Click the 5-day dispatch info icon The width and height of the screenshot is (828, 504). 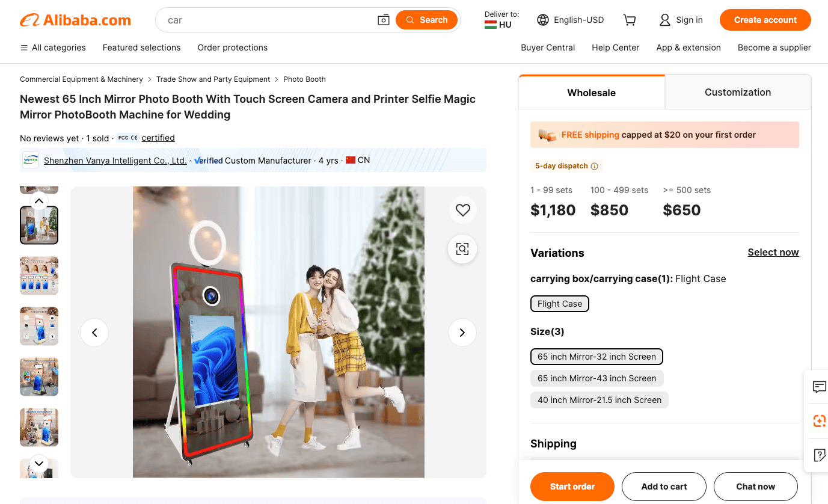point(594,166)
